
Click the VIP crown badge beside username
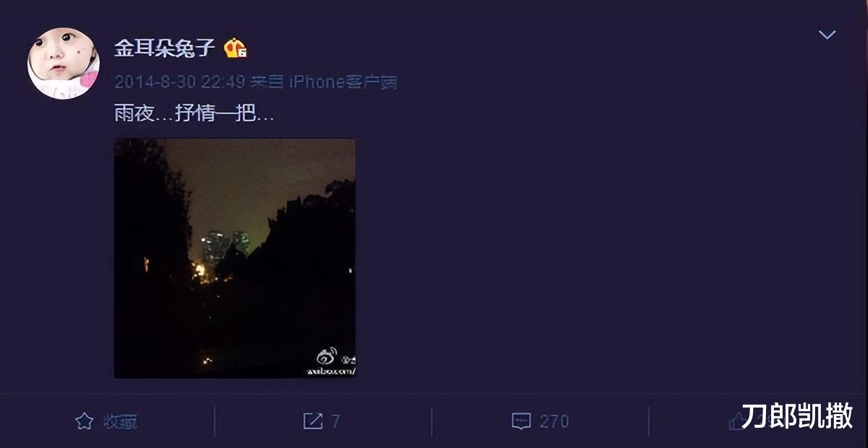pos(235,48)
